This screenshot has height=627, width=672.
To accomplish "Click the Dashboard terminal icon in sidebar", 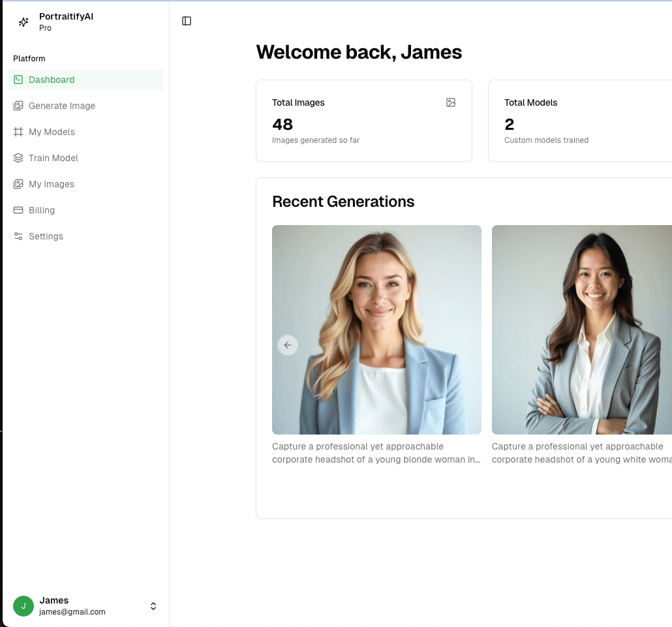I will click(18, 80).
